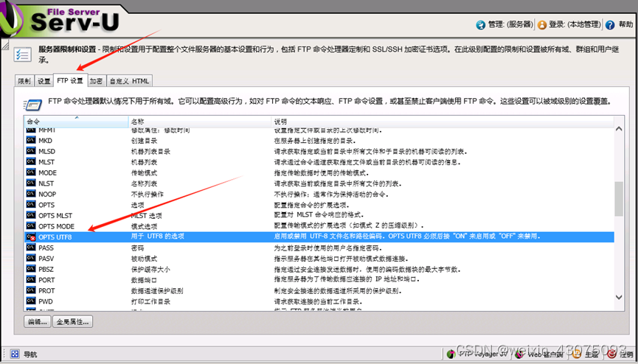Click the name cell 打印工作目录
This screenshot has width=638, height=364.
[x=150, y=302]
